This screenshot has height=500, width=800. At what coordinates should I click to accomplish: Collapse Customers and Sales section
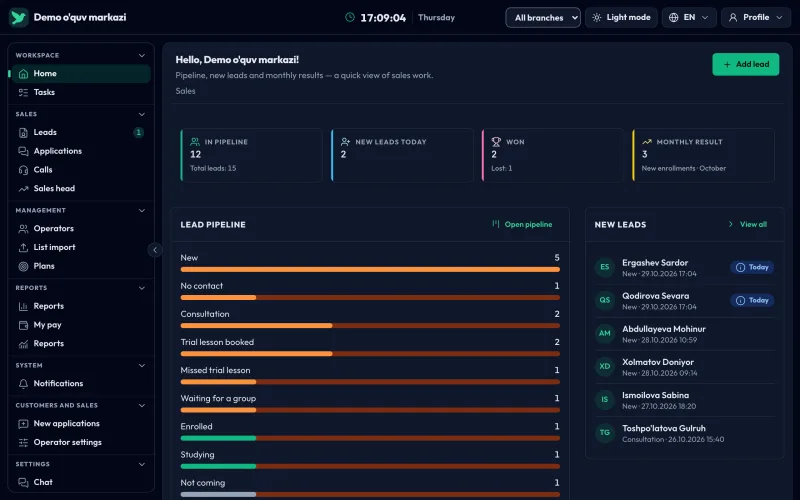point(142,406)
